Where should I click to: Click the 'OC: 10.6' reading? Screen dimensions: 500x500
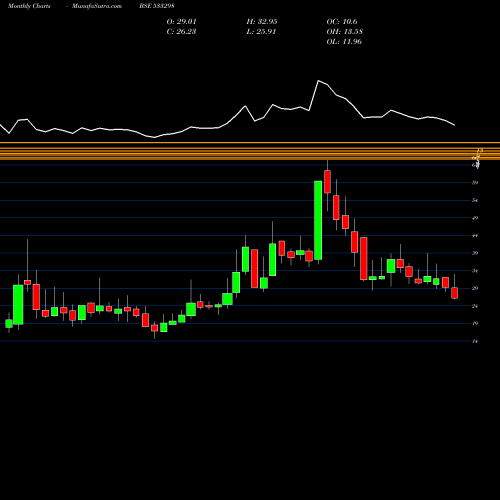342,22
